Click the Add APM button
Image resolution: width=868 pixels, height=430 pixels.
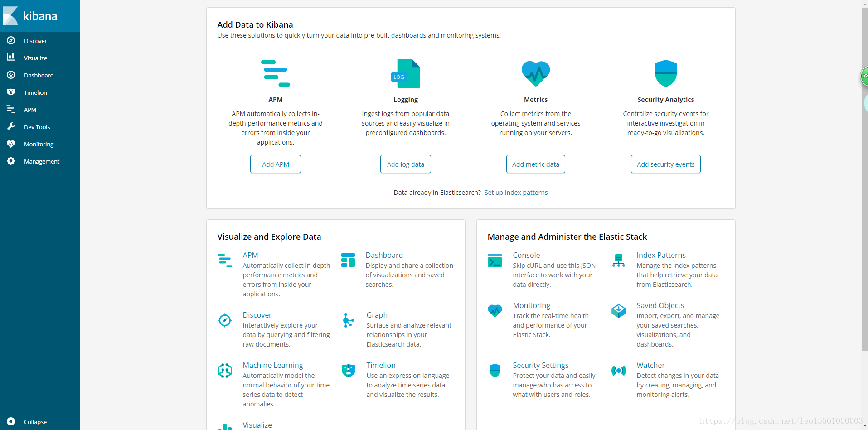coord(276,164)
